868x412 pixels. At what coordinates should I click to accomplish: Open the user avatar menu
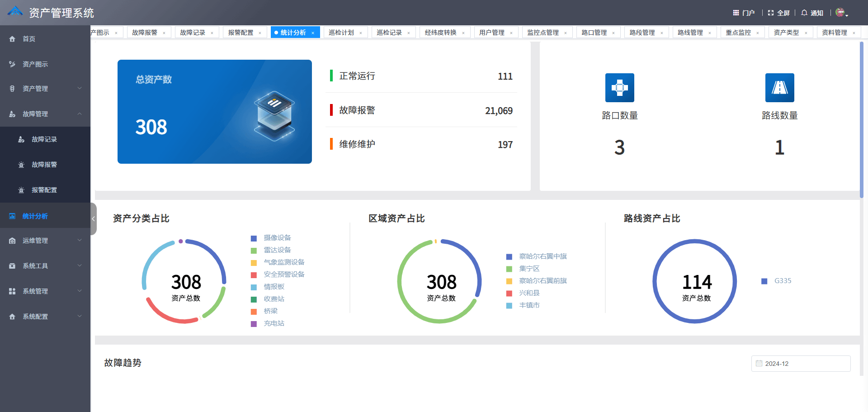(840, 12)
